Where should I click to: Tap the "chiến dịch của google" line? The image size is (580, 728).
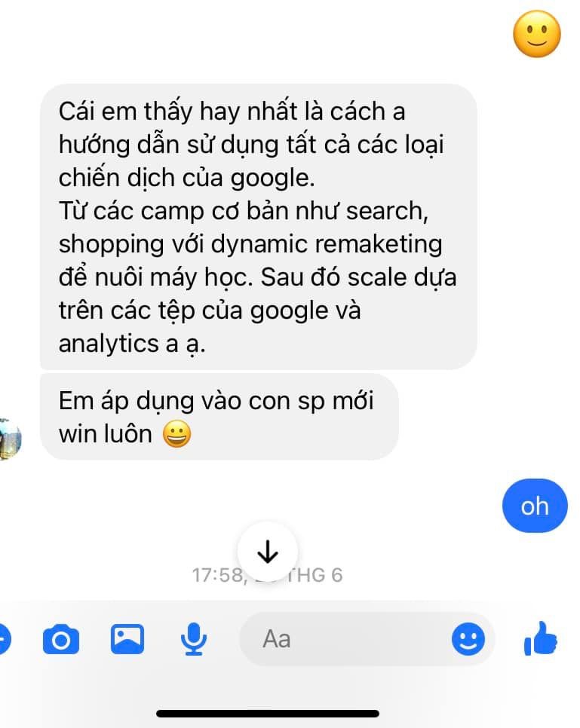click(187, 179)
